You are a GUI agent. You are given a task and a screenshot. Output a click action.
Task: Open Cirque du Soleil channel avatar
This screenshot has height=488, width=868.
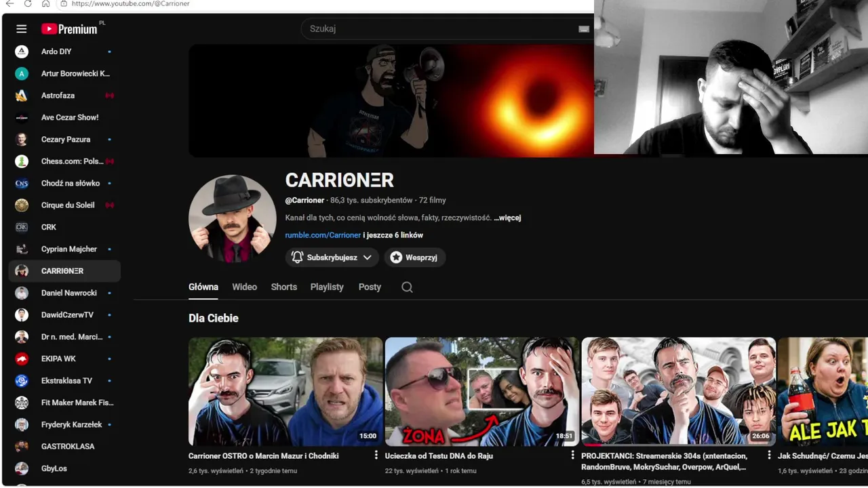(22, 205)
